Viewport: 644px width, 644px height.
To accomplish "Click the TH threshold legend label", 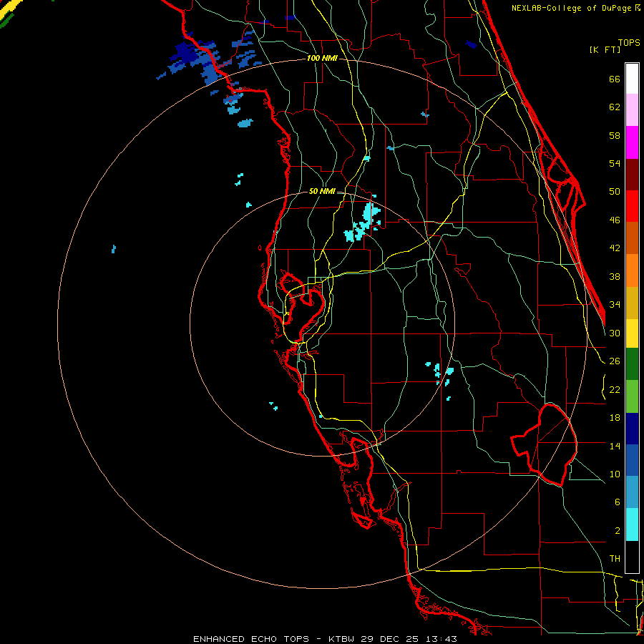I will [x=615, y=559].
